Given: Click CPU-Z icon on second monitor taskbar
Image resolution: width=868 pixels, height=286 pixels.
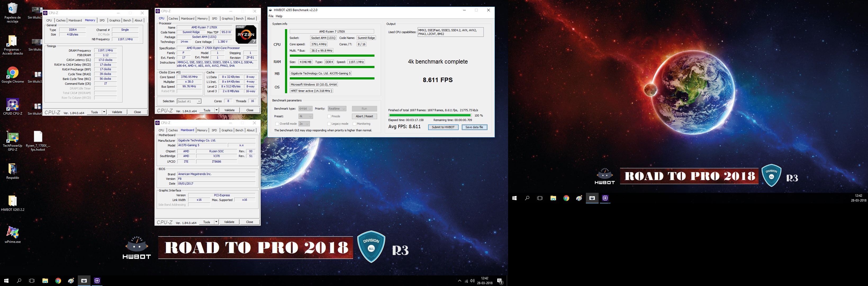Looking at the screenshot, I should (x=605, y=198).
